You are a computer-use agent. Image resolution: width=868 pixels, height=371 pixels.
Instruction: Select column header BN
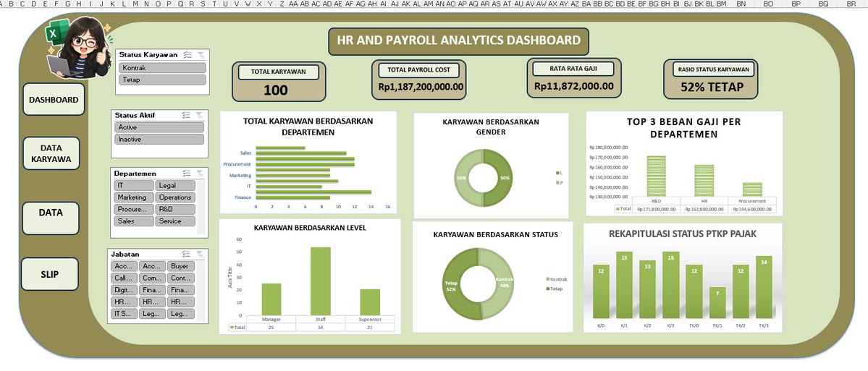(741, 4)
